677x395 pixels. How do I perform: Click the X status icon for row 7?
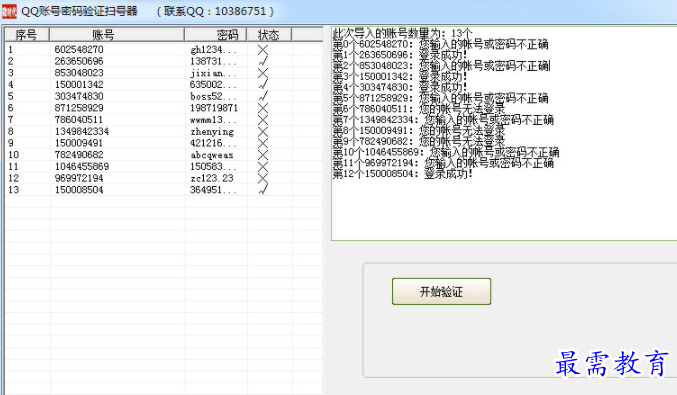click(263, 120)
